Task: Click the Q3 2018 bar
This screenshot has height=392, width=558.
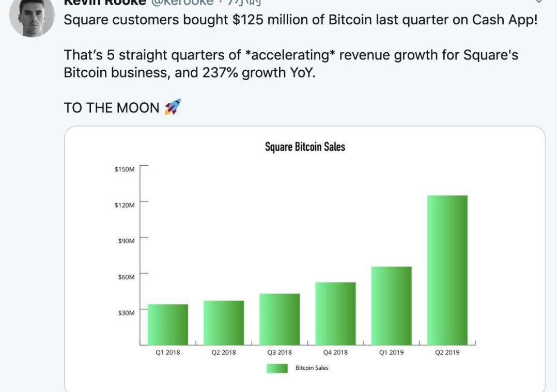Action: point(280,319)
